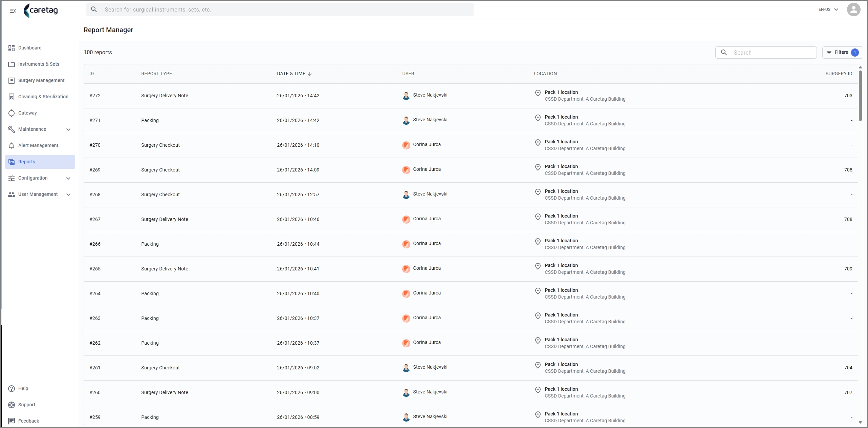The height and width of the screenshot is (428, 868).
Task: Select report ID #266
Action: click(x=95, y=244)
